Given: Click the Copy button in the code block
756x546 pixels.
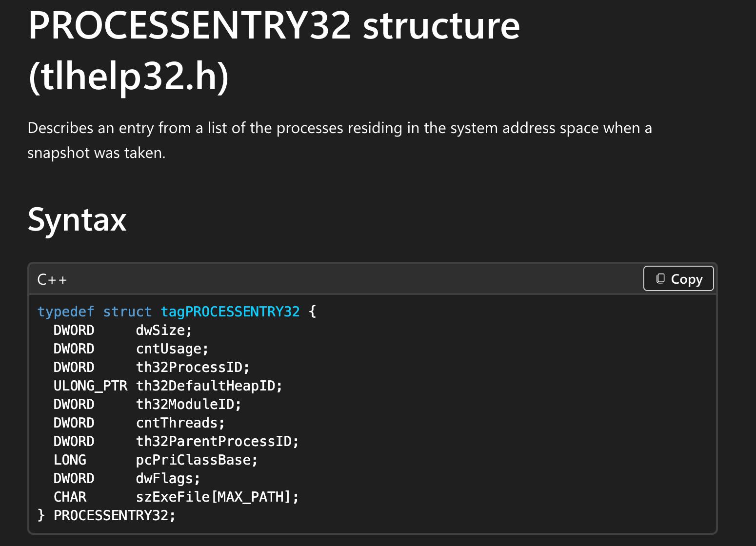Looking at the screenshot, I should [x=678, y=279].
